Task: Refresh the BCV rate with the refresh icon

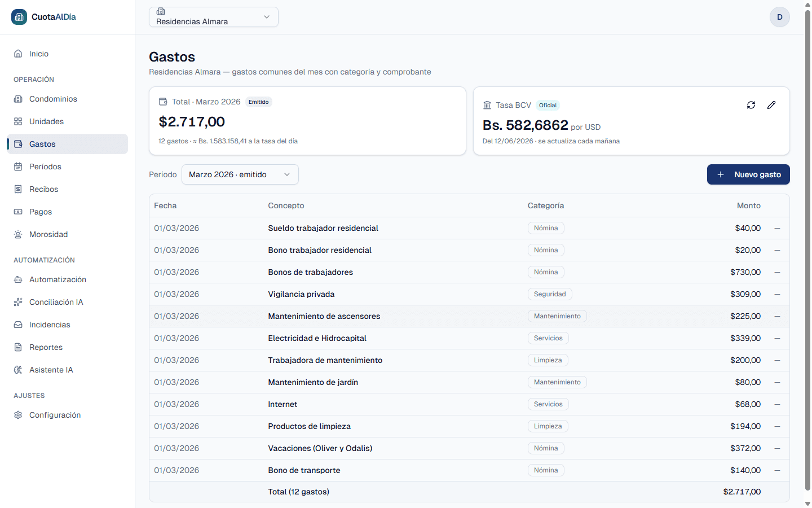Action: (x=751, y=105)
